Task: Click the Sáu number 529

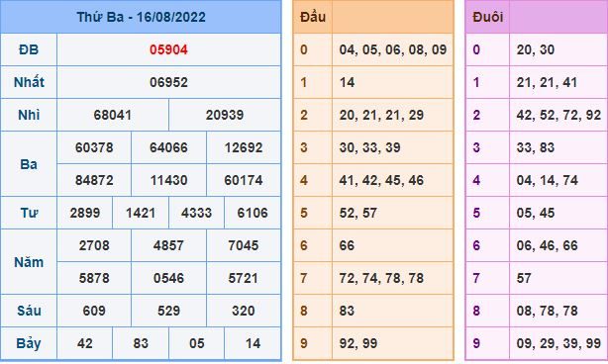Action: point(168,311)
